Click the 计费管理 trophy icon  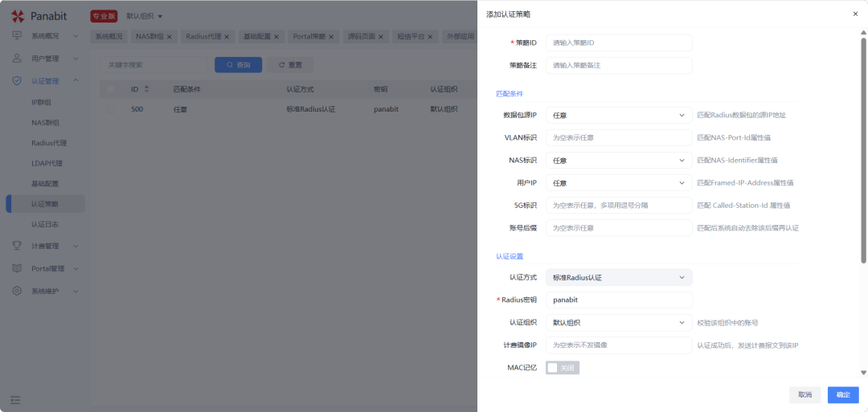(17, 246)
